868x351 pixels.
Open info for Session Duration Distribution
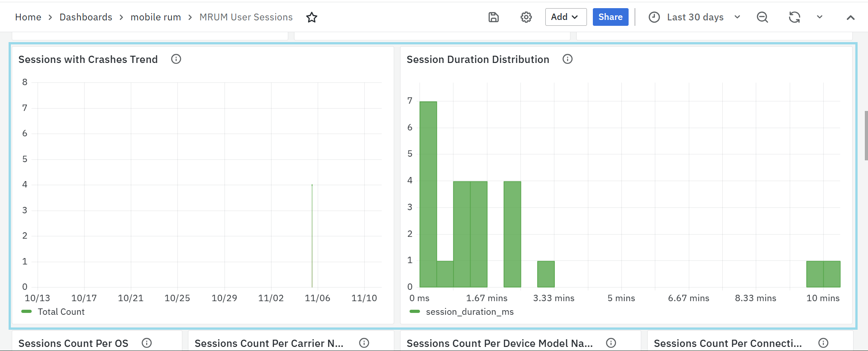[568, 59]
